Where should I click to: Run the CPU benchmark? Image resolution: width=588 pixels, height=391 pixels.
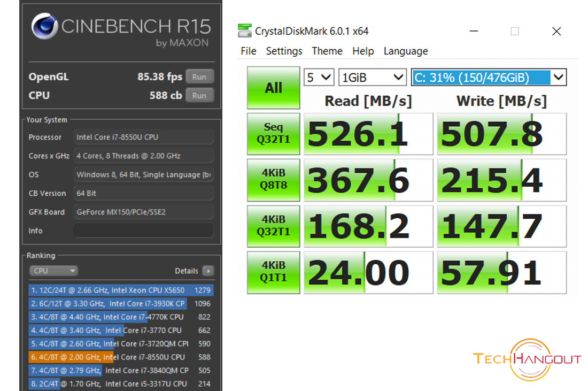199,95
